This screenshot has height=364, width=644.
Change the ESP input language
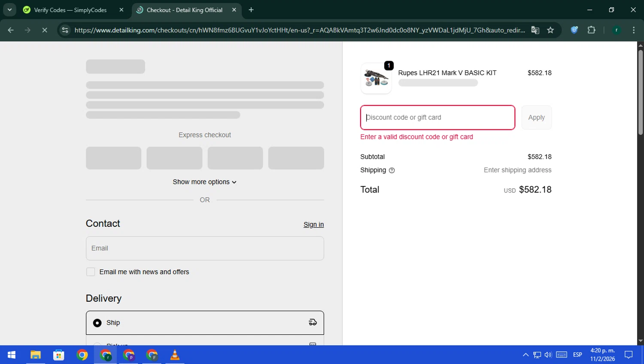coord(577,355)
